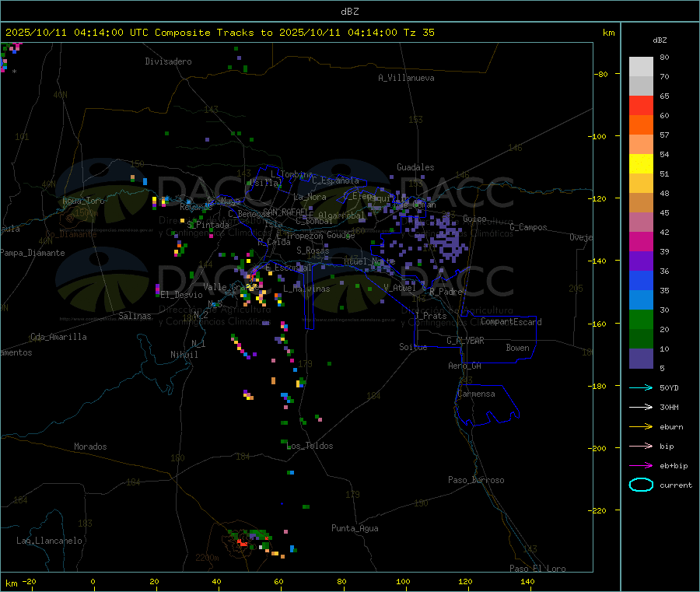Click the dBZ title at top
This screenshot has width=700, height=592.
[349, 11]
